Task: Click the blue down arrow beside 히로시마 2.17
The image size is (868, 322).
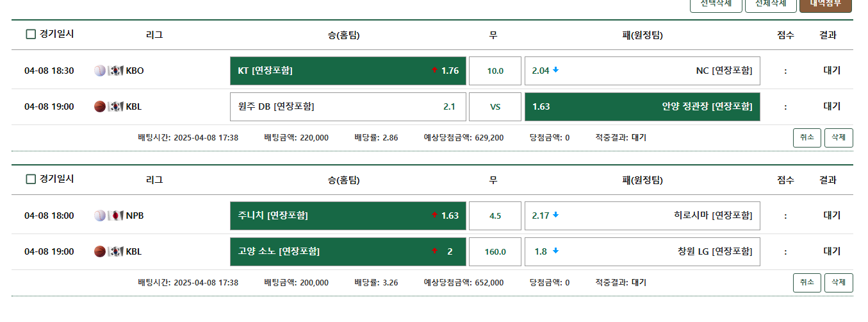Action: point(556,215)
